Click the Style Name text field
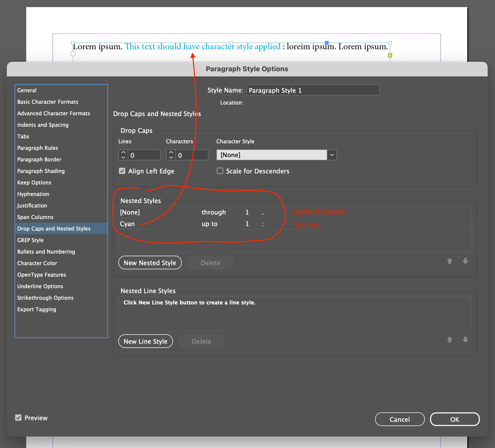Viewport: 495px width, 448px height. [x=313, y=90]
